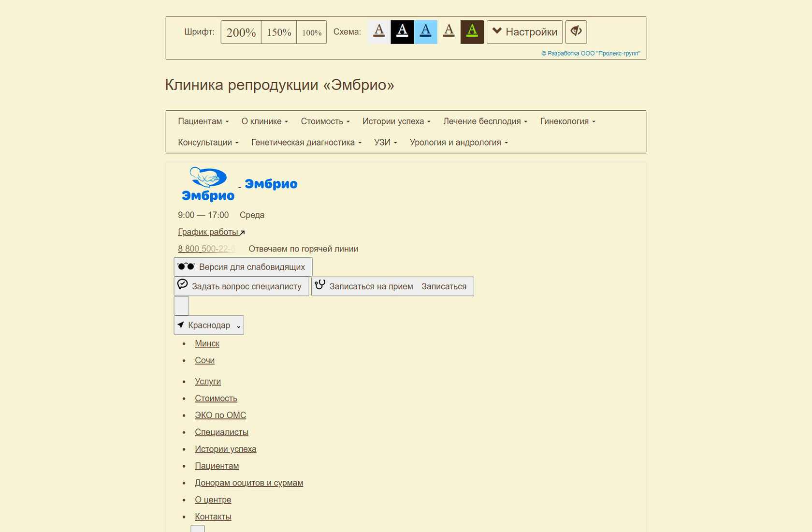
Task: Click the Эмбрио logo with baby image
Action: pyautogui.click(x=208, y=184)
